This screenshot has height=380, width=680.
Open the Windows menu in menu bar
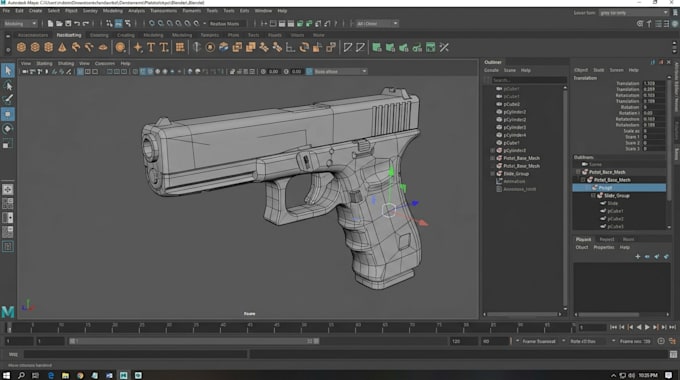pyautogui.click(x=263, y=11)
